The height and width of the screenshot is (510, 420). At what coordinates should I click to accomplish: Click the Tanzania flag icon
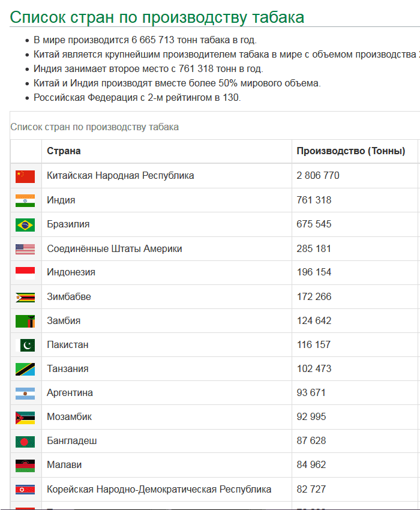pos(25,369)
